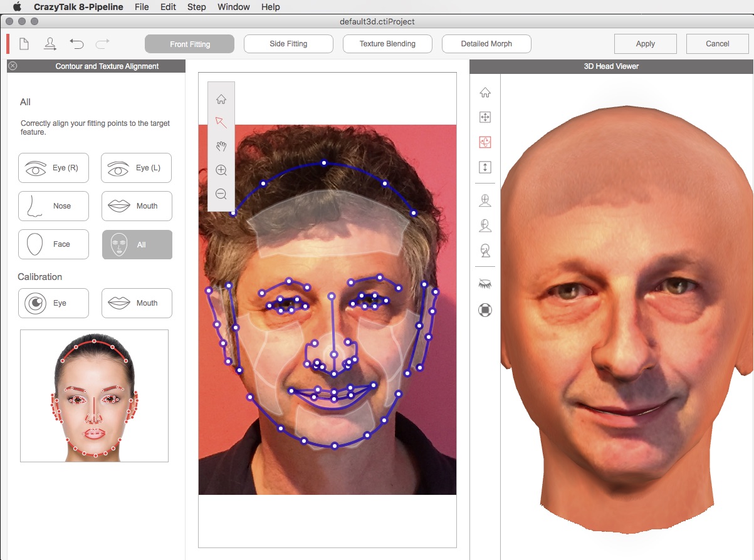Undo the last action

(x=76, y=44)
